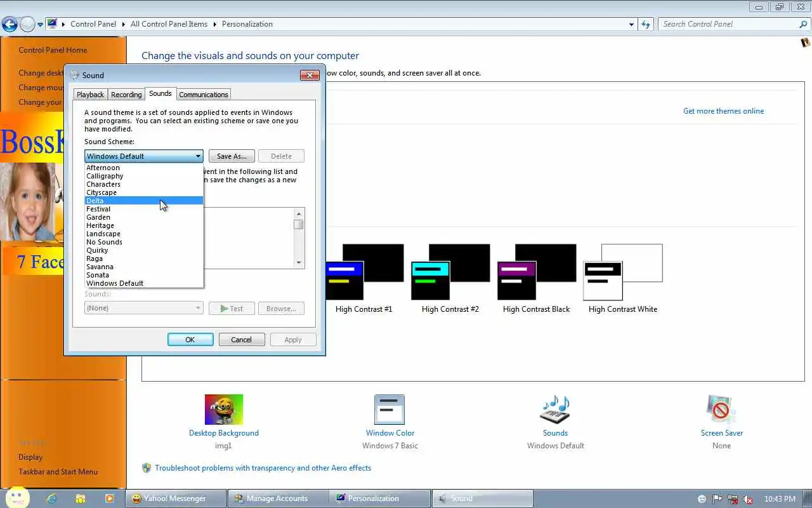Switch to the Communications tab
Viewport: 812px width, 508px height.
pyautogui.click(x=203, y=95)
